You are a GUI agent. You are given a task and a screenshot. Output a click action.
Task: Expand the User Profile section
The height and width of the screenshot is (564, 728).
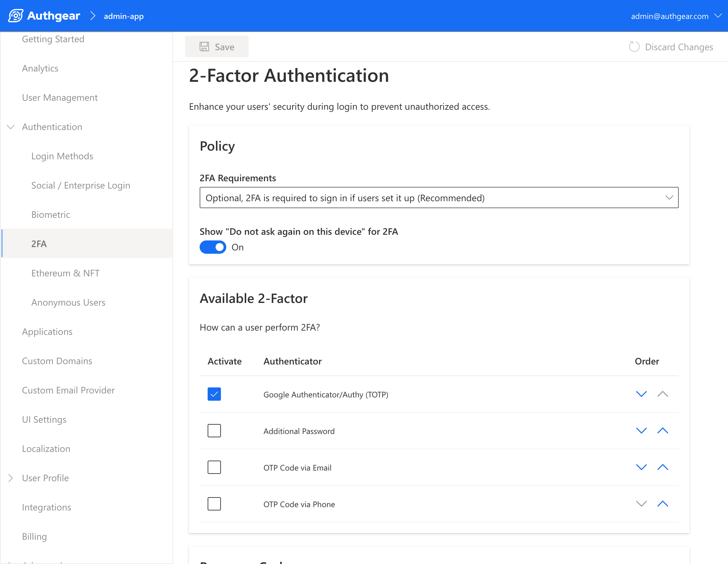pyautogui.click(x=10, y=478)
